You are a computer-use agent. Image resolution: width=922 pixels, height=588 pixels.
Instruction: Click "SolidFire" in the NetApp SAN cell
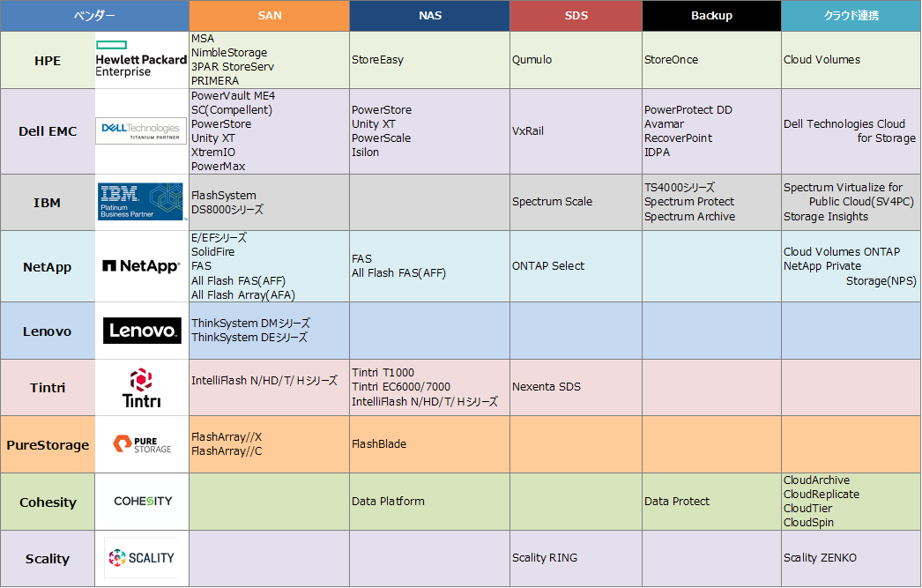(212, 251)
